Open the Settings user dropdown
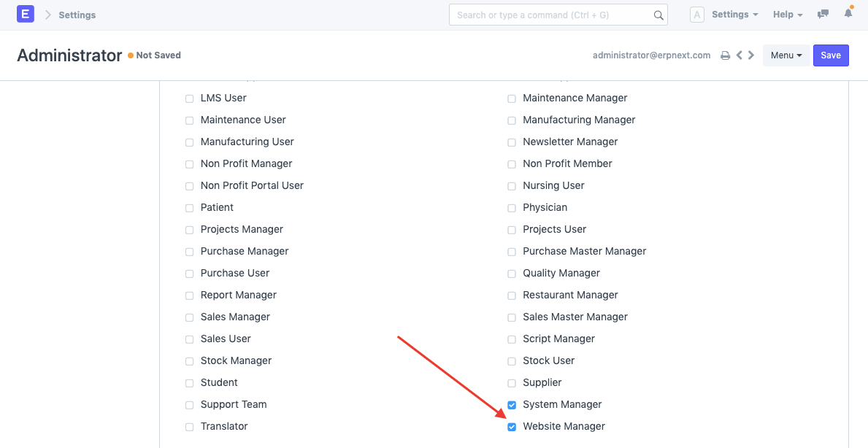Viewport: 868px width, 448px height. pos(734,15)
